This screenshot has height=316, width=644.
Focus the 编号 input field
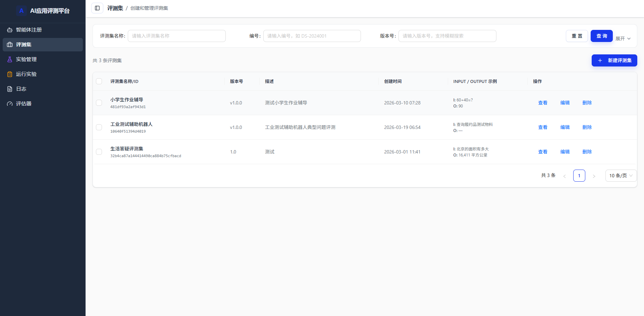[312, 36]
